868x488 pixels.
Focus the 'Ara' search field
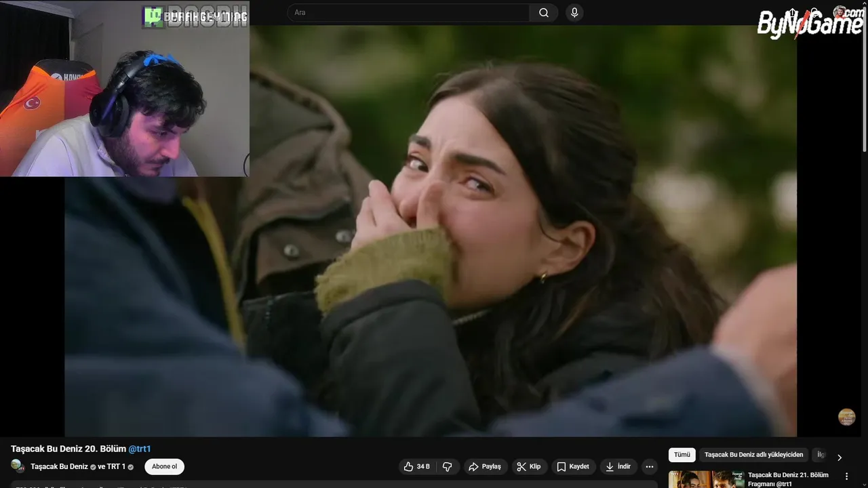[408, 13]
